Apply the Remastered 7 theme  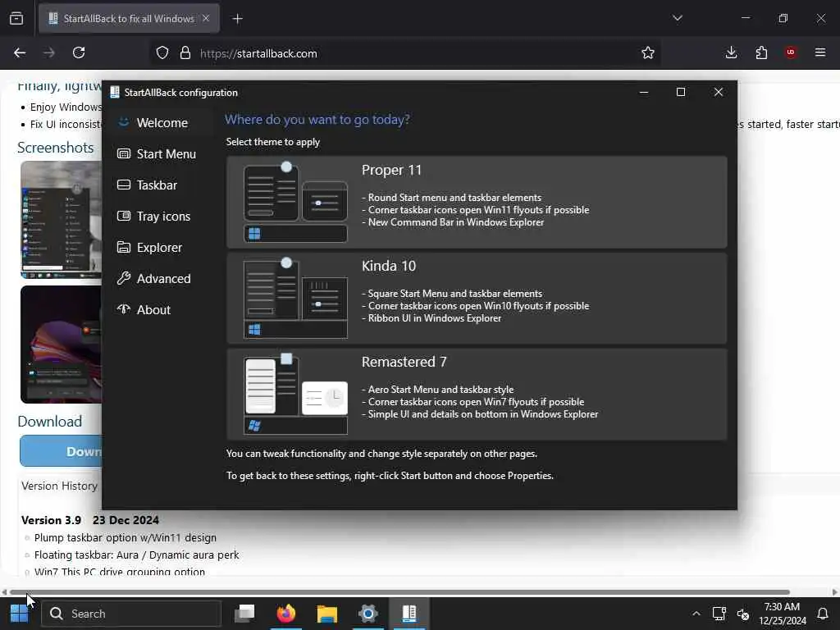[x=477, y=394]
